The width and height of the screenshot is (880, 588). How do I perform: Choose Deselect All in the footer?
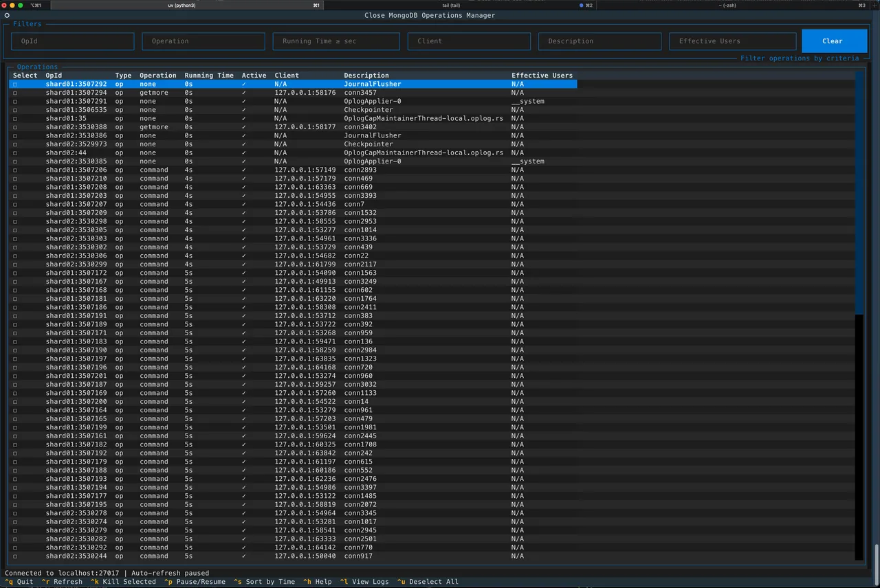pos(428,582)
